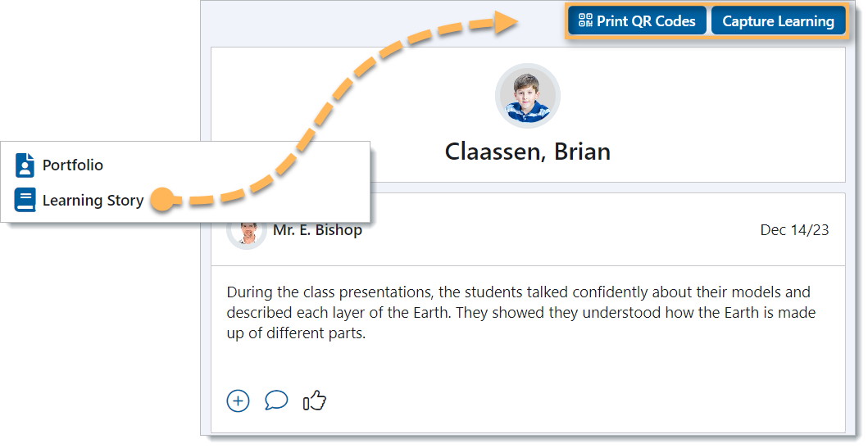Click the learning story description text
The image size is (868, 448).
tap(521, 313)
